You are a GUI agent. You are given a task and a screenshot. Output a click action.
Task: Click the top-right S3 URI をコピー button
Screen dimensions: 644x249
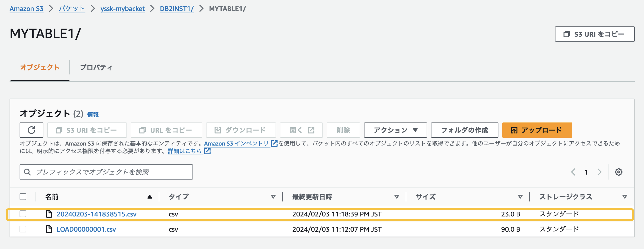coord(595,34)
